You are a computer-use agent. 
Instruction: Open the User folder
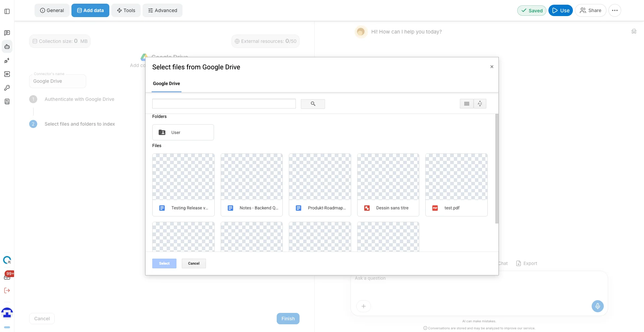tap(183, 132)
